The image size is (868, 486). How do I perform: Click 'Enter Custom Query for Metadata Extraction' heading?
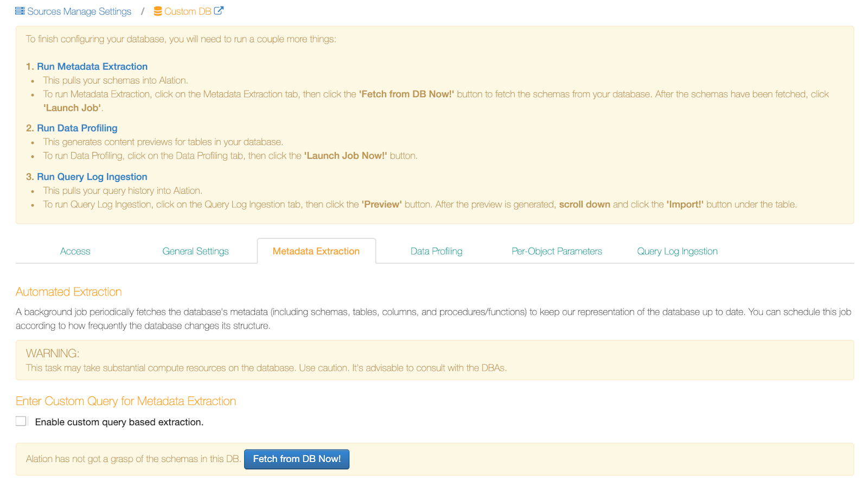coord(126,401)
